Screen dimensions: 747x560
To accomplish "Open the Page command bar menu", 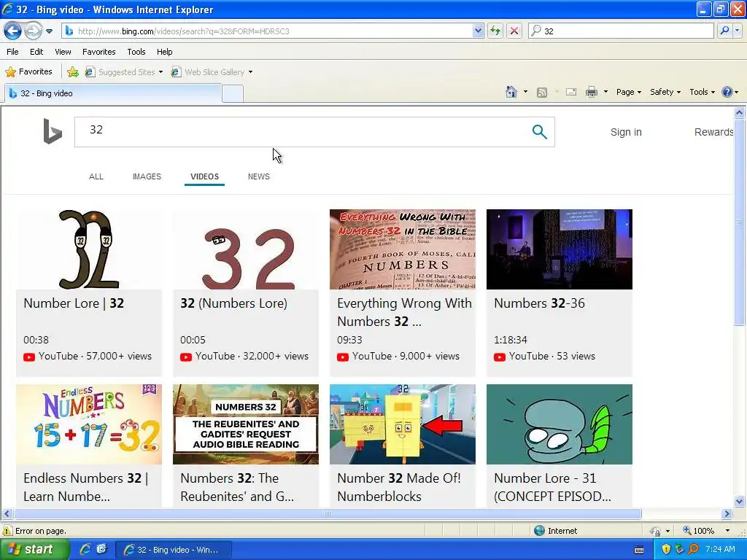I will pyautogui.click(x=628, y=92).
